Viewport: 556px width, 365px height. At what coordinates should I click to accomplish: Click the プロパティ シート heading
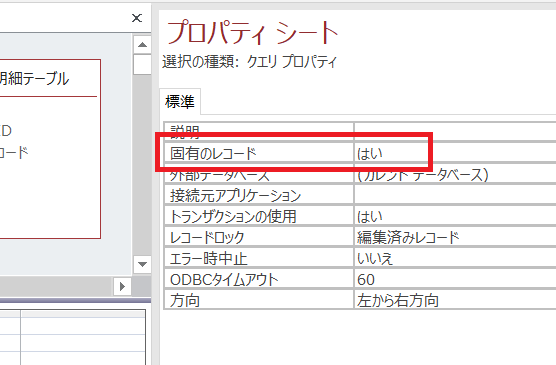click(x=252, y=33)
